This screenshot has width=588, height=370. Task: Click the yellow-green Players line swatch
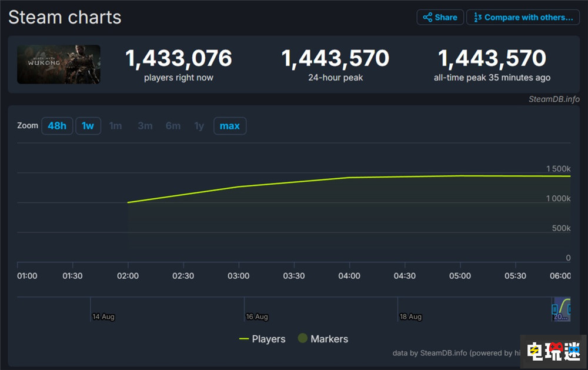click(244, 339)
